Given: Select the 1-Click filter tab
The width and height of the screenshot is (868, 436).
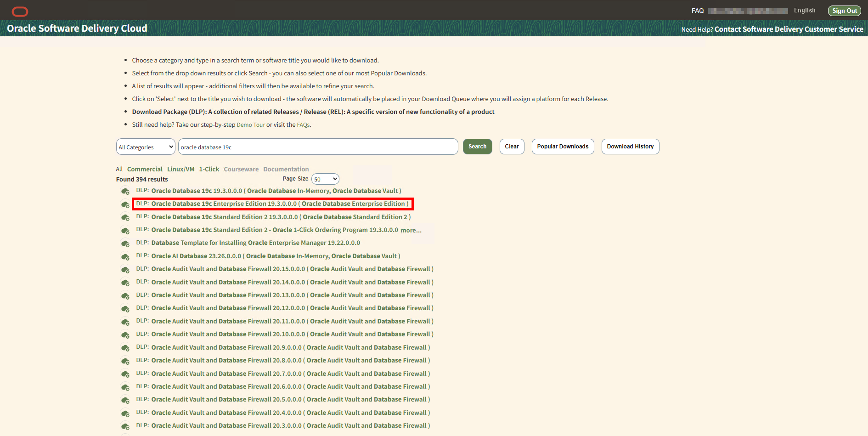Looking at the screenshot, I should click(x=209, y=169).
